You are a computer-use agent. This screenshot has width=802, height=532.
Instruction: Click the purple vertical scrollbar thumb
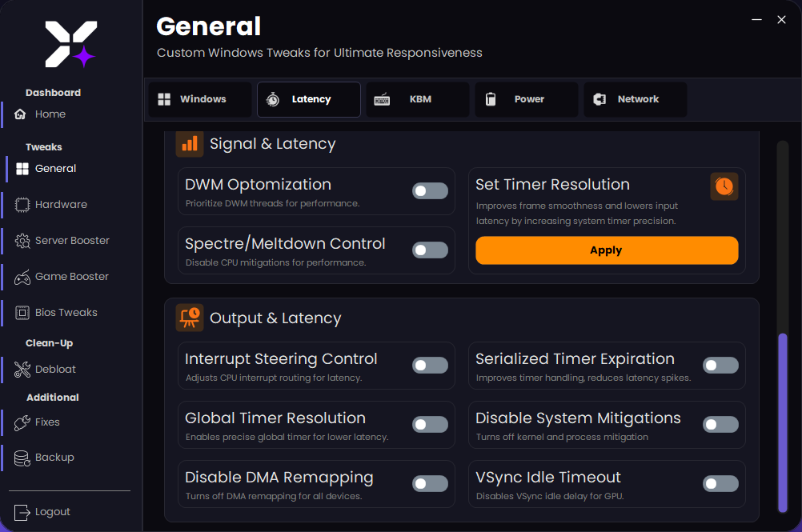783,422
